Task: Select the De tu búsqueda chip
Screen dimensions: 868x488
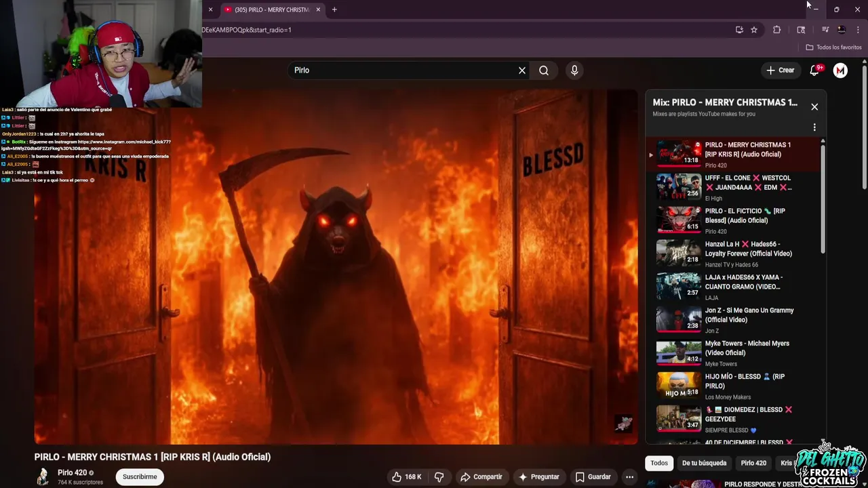Action: 704,463
